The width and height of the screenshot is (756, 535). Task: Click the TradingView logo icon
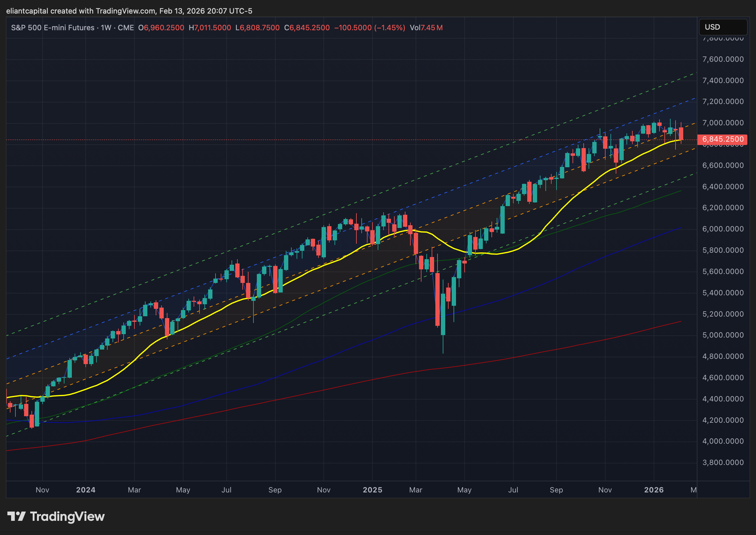[x=16, y=516]
